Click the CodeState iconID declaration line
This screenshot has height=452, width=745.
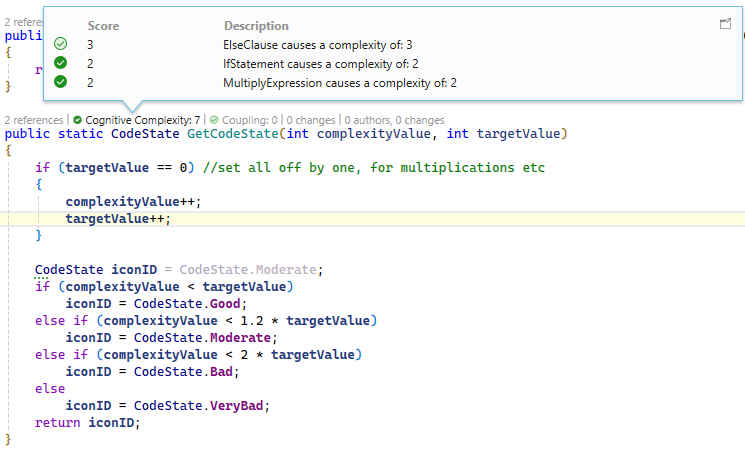(179, 269)
